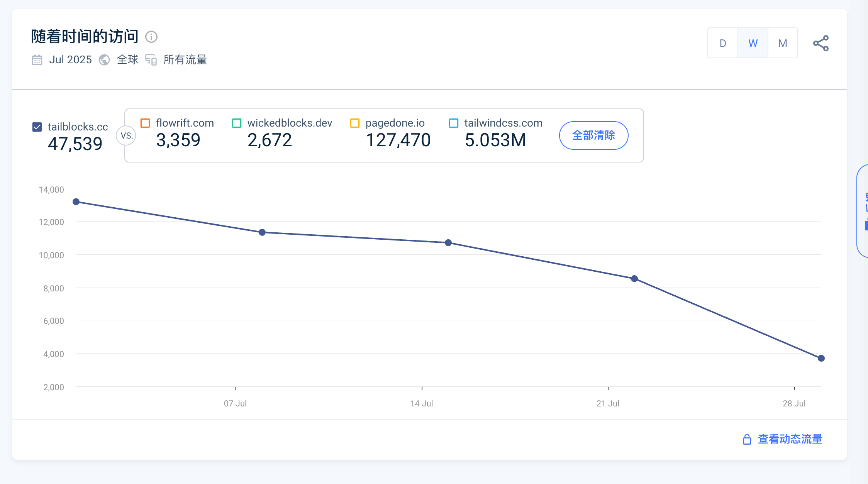Viewport: 868px width, 484px height.
Task: Click the info icon beside the chart title
Action: pyautogui.click(x=151, y=37)
